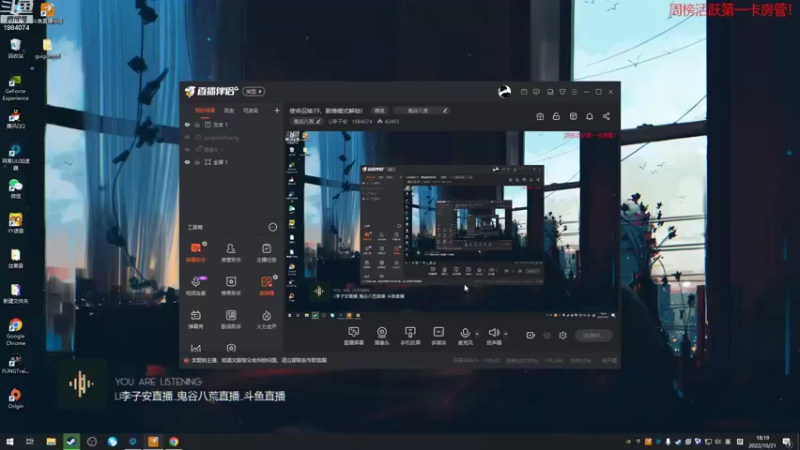Toggle visibility of guigubahuang source

click(187, 137)
